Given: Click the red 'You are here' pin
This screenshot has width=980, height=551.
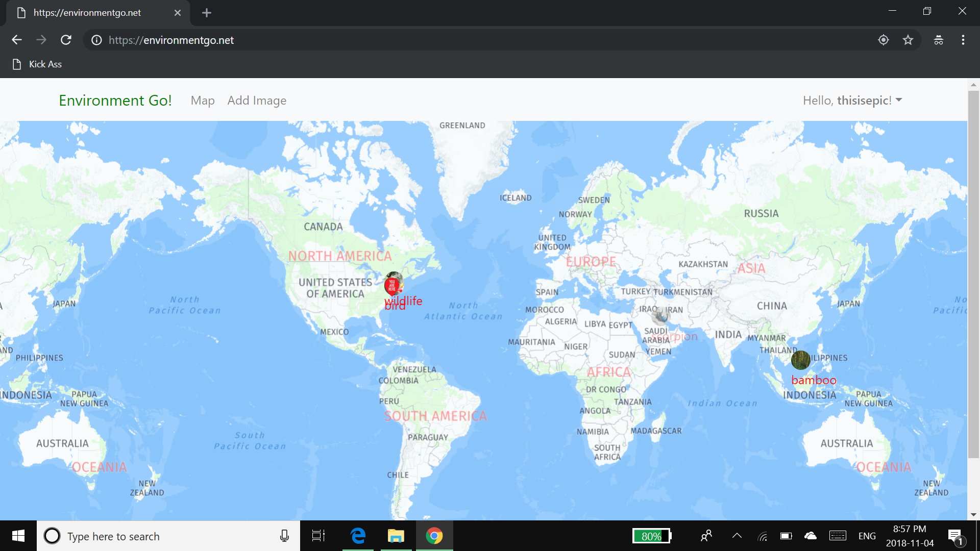Looking at the screenshot, I should [x=391, y=286].
